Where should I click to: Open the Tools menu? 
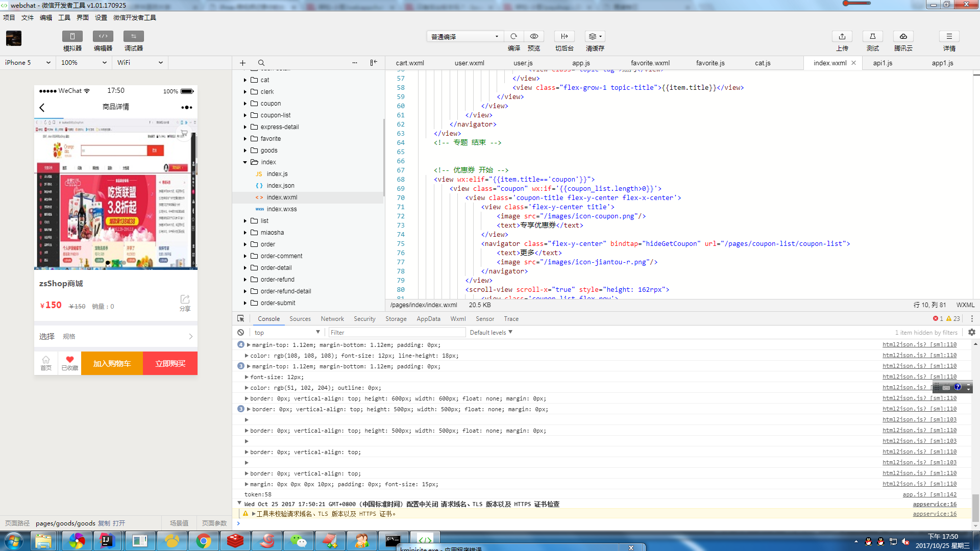(64, 17)
